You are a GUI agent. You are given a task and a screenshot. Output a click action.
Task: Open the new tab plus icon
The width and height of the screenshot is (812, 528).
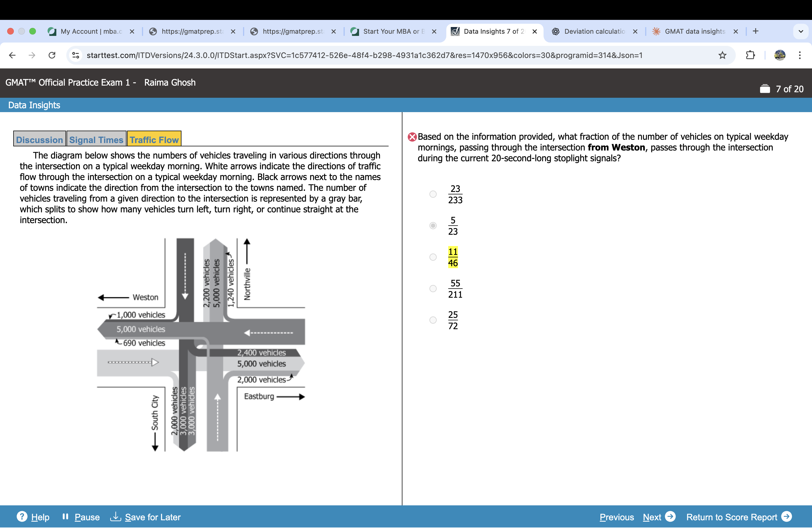(x=756, y=31)
